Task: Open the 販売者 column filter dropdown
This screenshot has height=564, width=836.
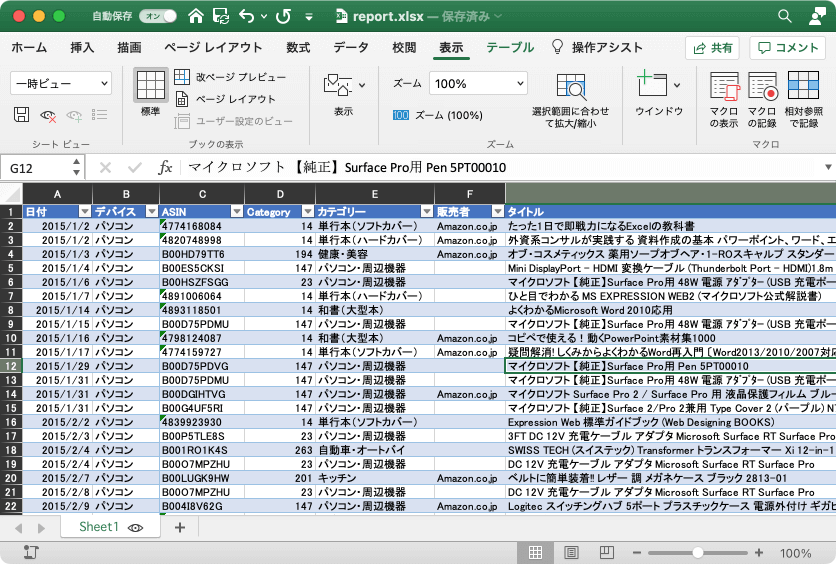Action: (x=498, y=212)
